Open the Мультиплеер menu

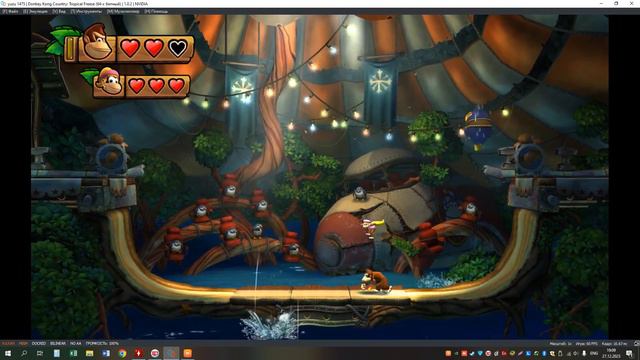coord(123,11)
